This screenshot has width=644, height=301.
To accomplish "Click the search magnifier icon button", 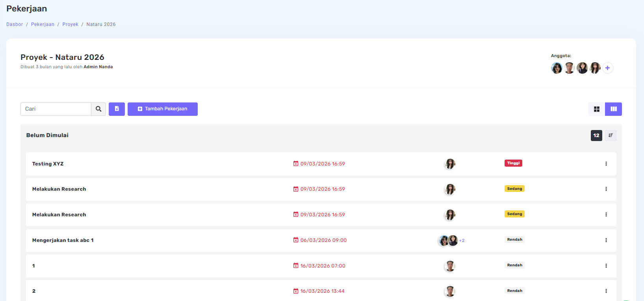I will pos(98,109).
